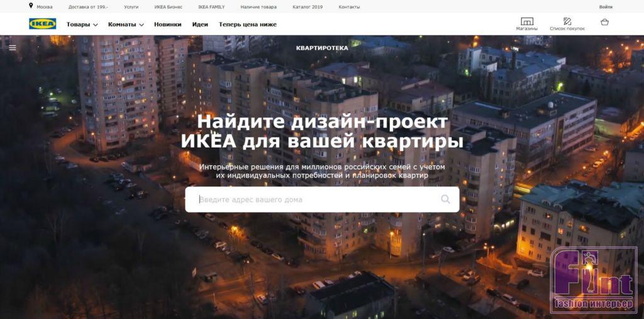Open the IKEA FAMILY link
644x319 pixels.
(211, 7)
